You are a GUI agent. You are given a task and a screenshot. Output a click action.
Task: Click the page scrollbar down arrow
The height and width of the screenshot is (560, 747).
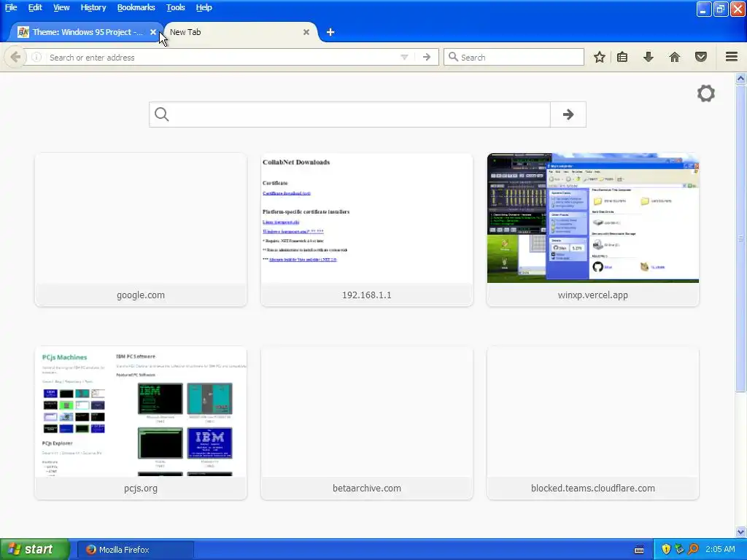pos(741,532)
